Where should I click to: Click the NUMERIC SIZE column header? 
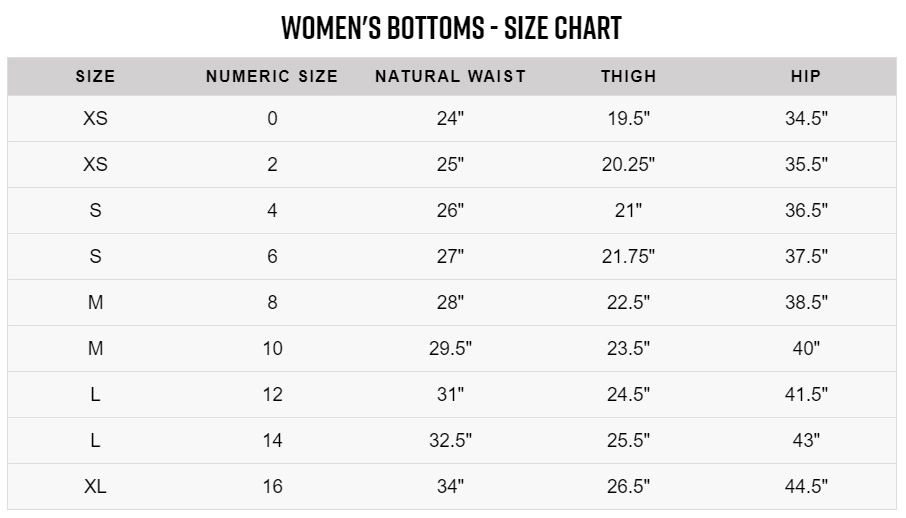(x=272, y=76)
